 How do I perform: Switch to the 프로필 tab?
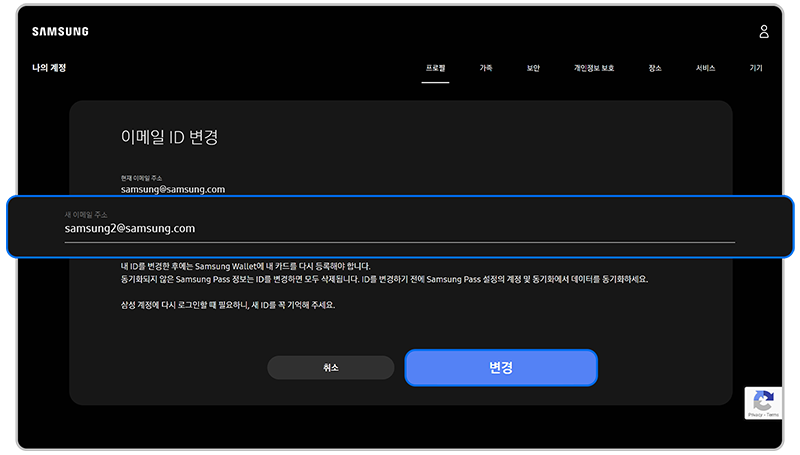coord(435,68)
